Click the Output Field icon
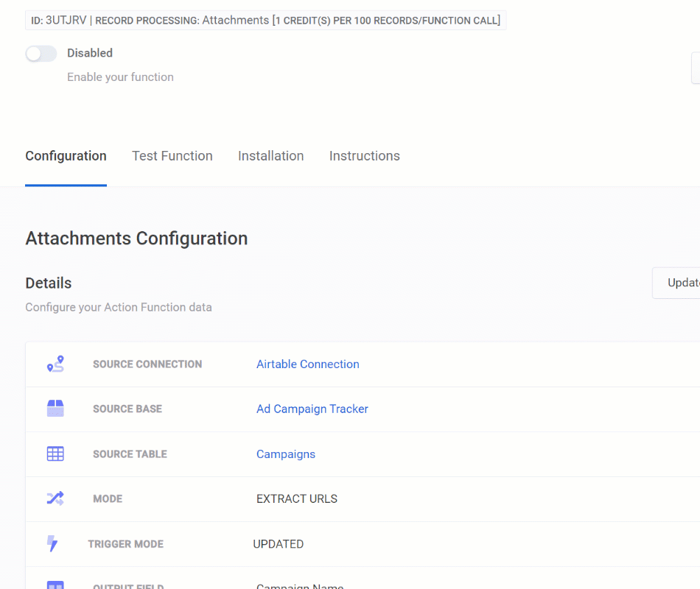 [x=55, y=585]
